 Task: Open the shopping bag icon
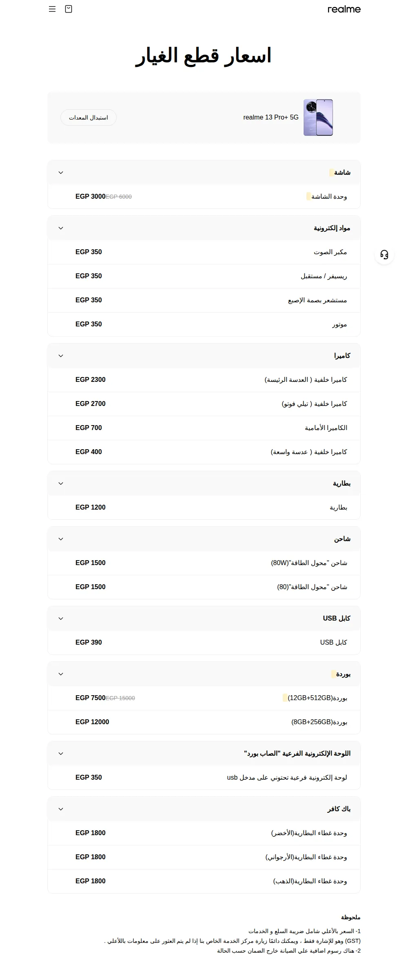[x=69, y=9]
